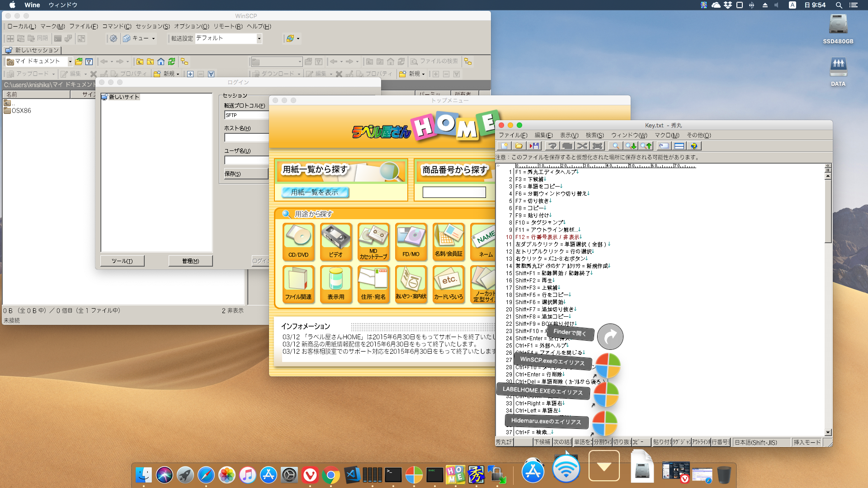This screenshot has width=868, height=488.
Task: Click the 商品番号 search input field
Action: (454, 192)
